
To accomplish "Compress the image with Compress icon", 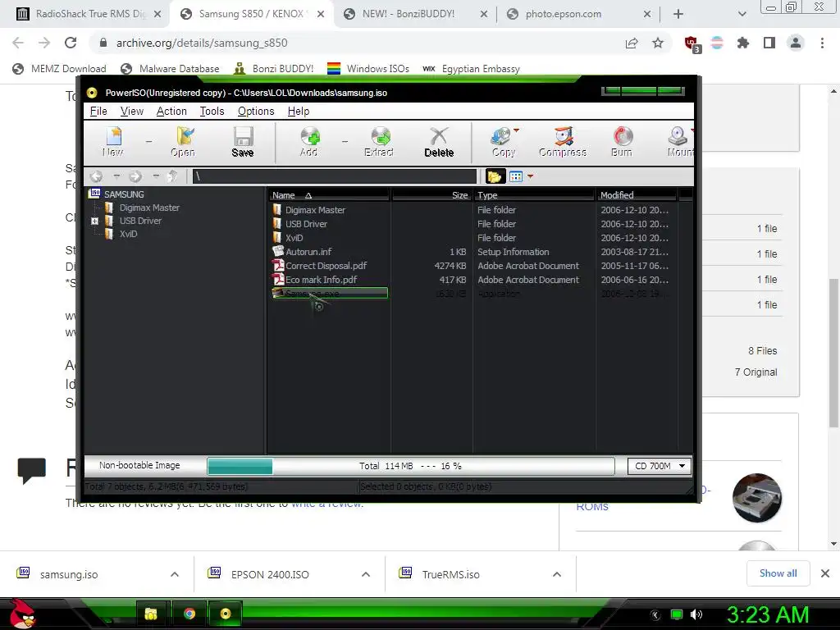I will tap(563, 142).
